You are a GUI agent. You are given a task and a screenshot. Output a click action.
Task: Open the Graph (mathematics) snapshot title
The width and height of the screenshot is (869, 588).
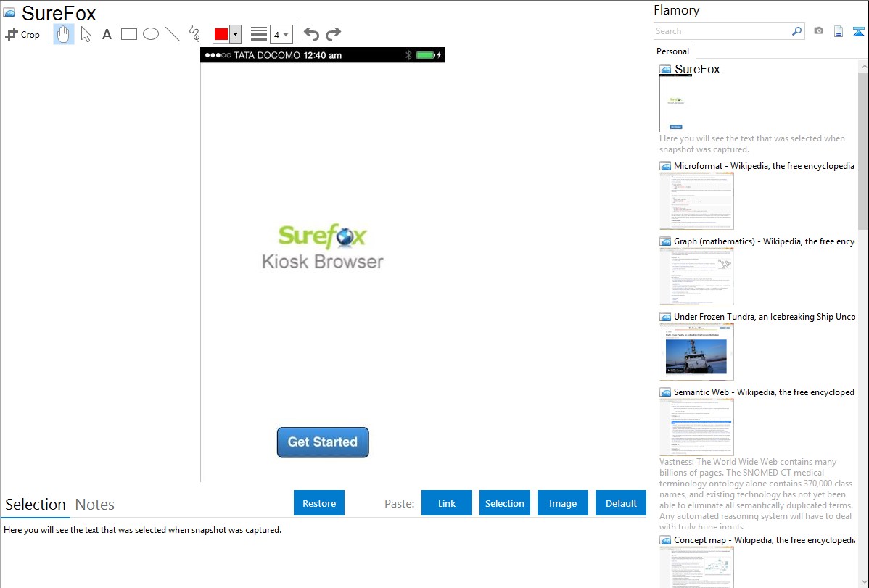pos(764,241)
